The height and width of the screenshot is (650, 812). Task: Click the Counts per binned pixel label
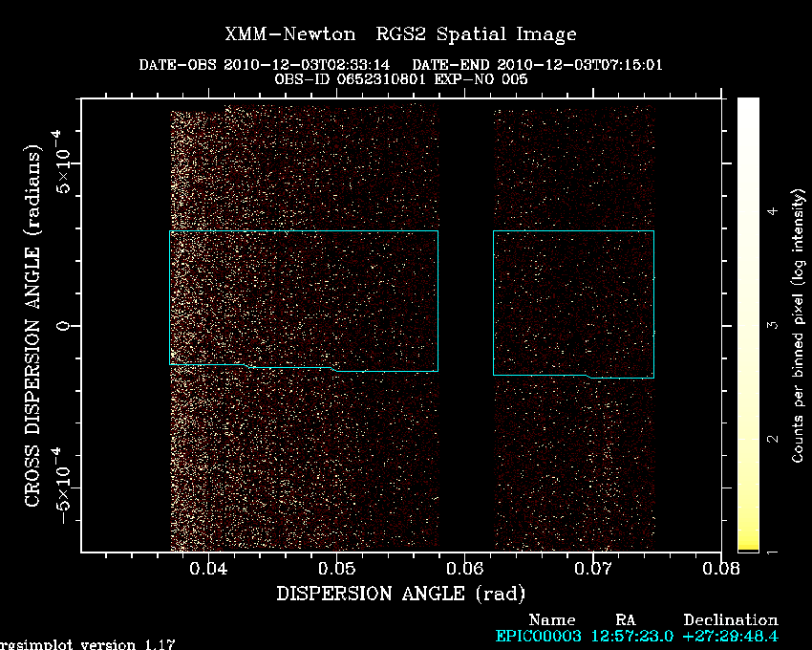[x=798, y=325]
